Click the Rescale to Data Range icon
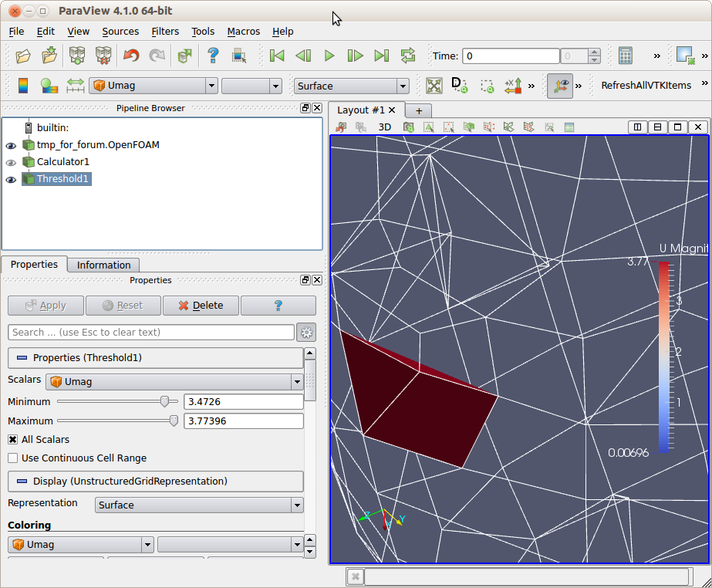The height and width of the screenshot is (588, 712). [75, 86]
